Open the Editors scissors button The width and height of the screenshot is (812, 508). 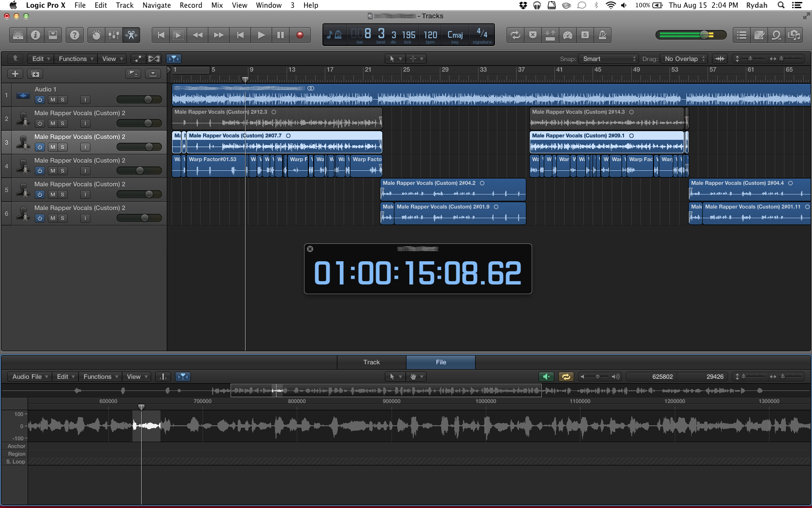pos(131,35)
